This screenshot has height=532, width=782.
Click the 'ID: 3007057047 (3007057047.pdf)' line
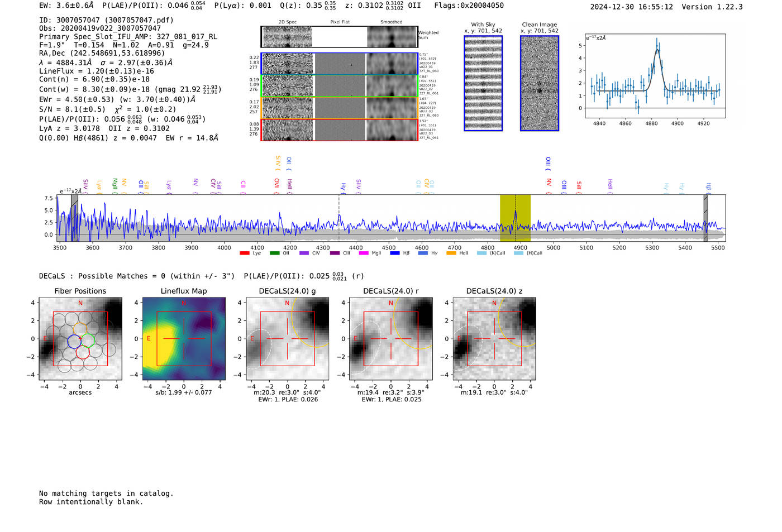point(106,20)
